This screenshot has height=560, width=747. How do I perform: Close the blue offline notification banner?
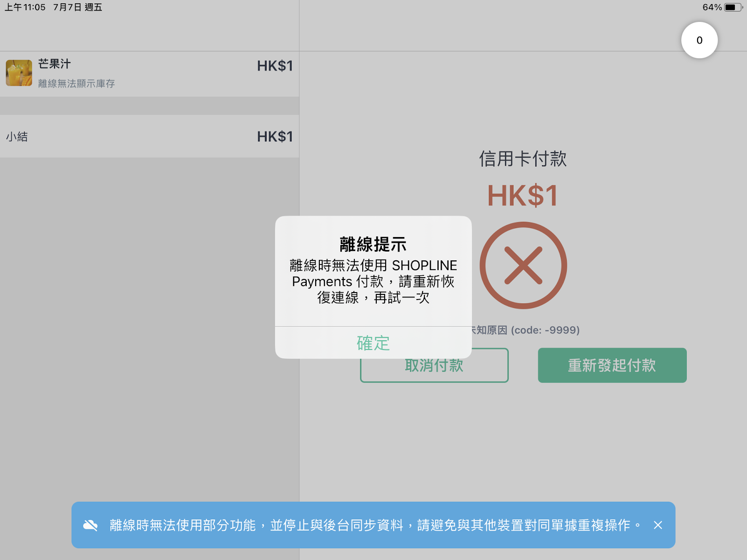[x=658, y=525]
